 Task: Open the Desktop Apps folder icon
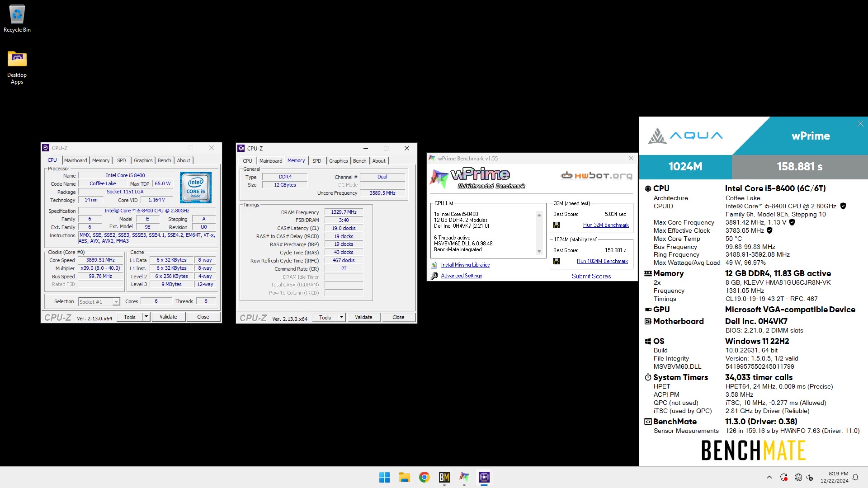17,68
